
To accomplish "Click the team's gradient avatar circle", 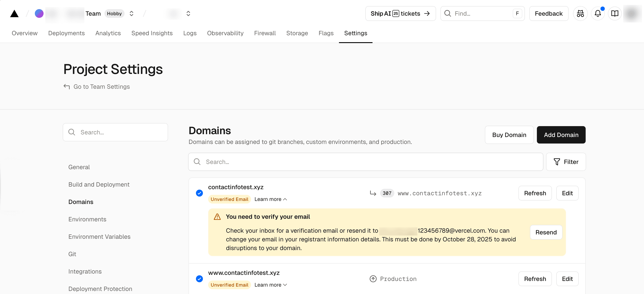I will 39,13.
